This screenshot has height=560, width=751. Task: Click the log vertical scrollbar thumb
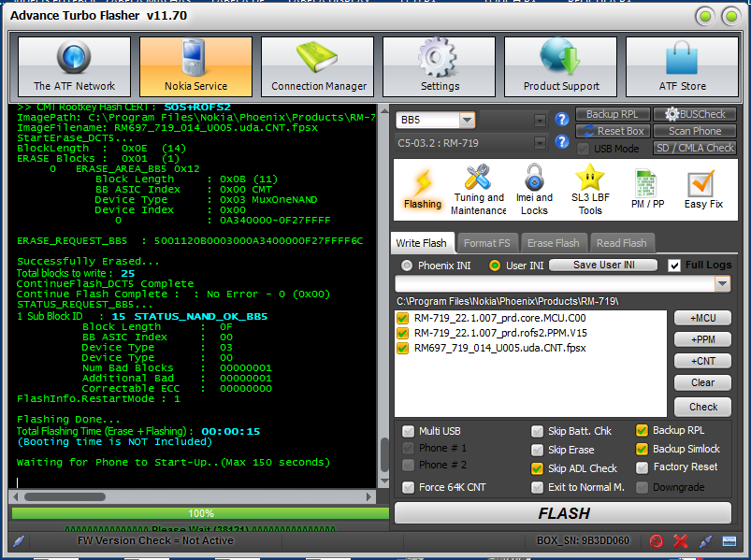(x=383, y=454)
